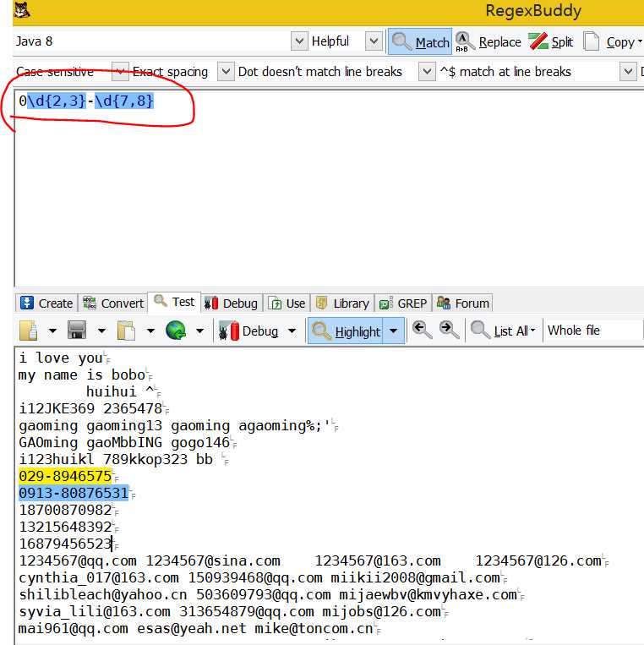644x645 pixels.
Task: Click the Debug button in Test toolbar
Action: [x=248, y=331]
